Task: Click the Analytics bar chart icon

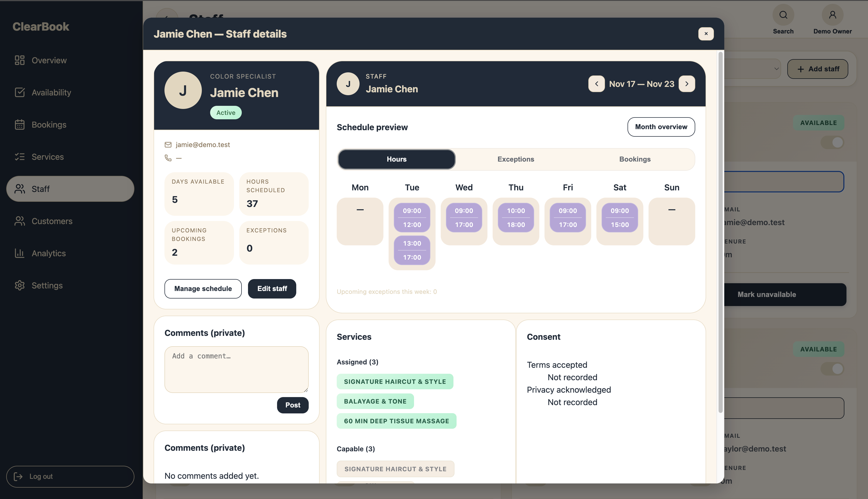Action: [x=19, y=253]
